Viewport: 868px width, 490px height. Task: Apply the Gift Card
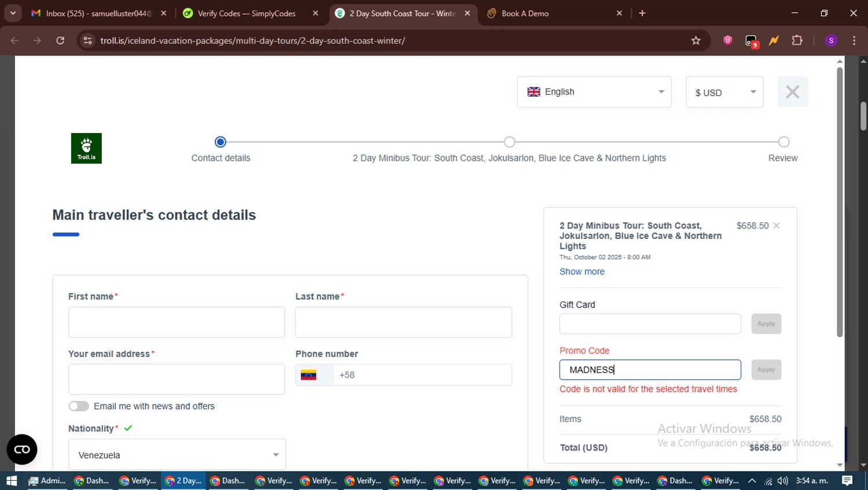pyautogui.click(x=766, y=324)
